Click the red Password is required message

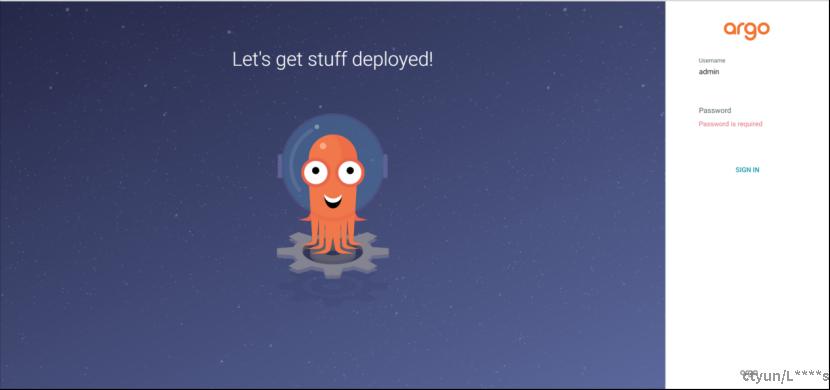730,124
